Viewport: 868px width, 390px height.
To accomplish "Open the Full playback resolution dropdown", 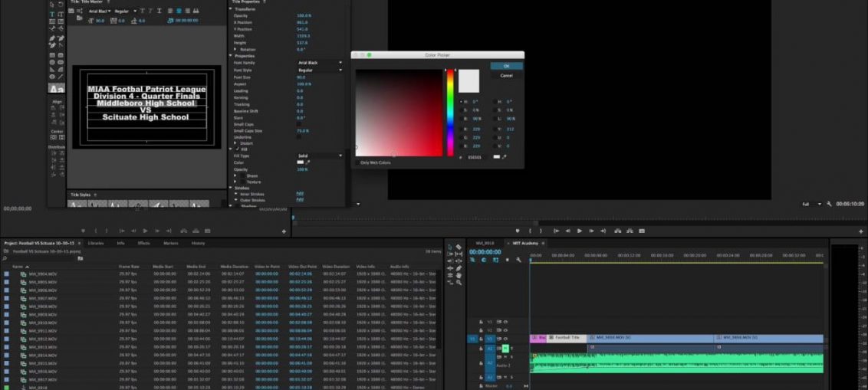I will pos(811,204).
